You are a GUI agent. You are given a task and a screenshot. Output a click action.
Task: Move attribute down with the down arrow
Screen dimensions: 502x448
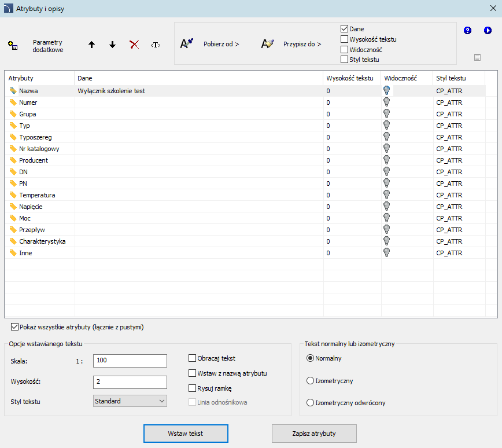pos(113,45)
